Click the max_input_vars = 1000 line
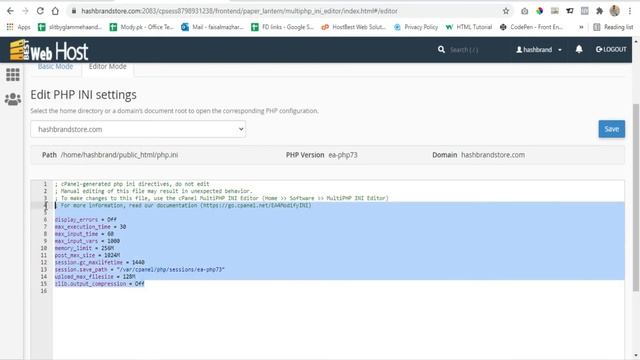640x360 pixels. click(87, 241)
